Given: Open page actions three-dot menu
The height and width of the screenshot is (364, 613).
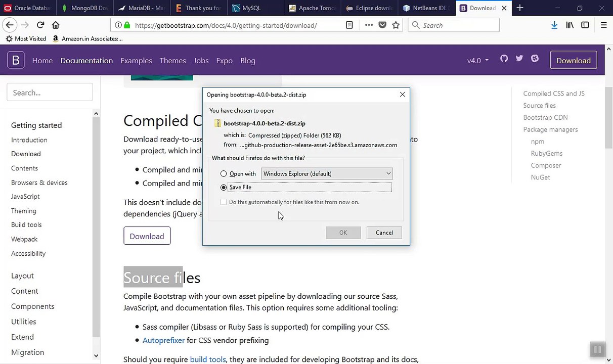Looking at the screenshot, I should point(369,25).
